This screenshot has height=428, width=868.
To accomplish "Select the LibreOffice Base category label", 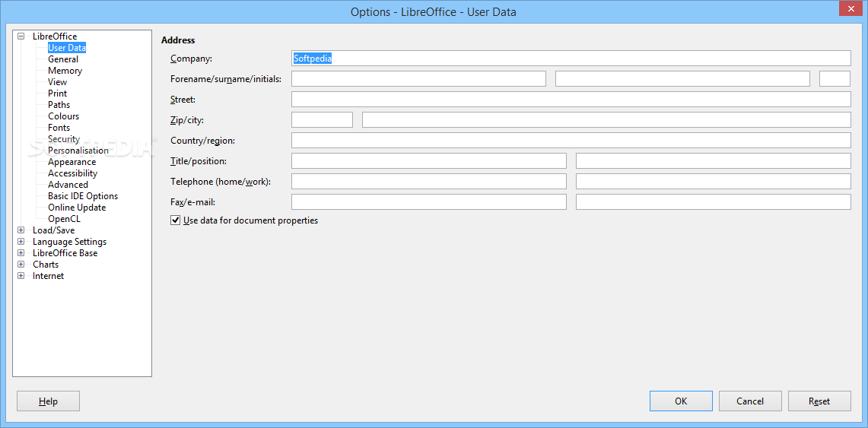I will pos(65,253).
